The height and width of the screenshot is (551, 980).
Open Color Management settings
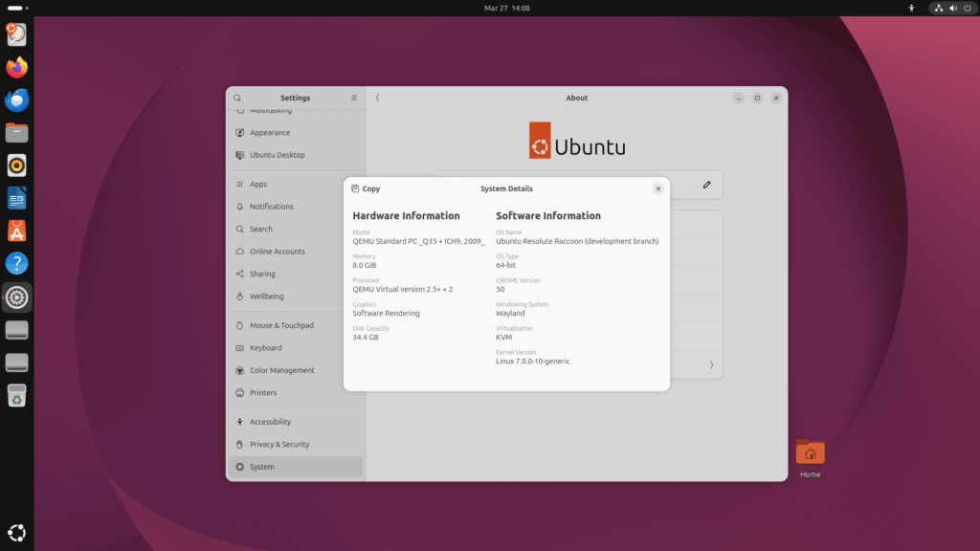(x=281, y=370)
